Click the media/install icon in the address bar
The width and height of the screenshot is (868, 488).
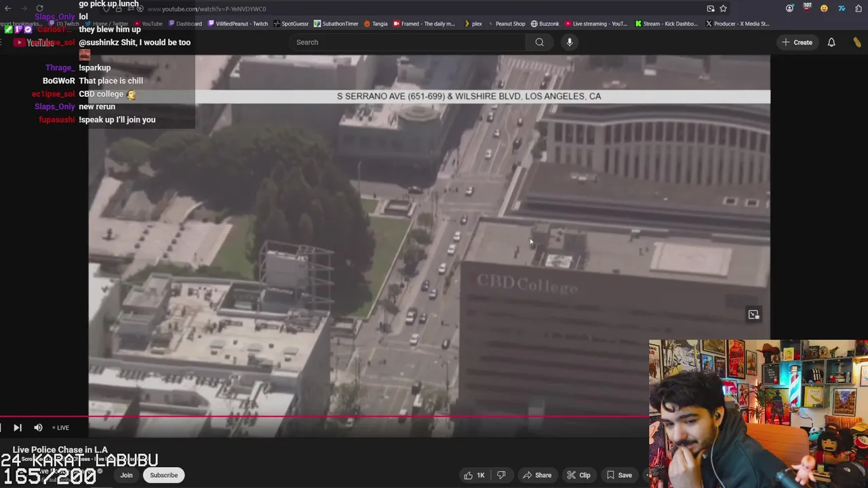pyautogui.click(x=710, y=9)
